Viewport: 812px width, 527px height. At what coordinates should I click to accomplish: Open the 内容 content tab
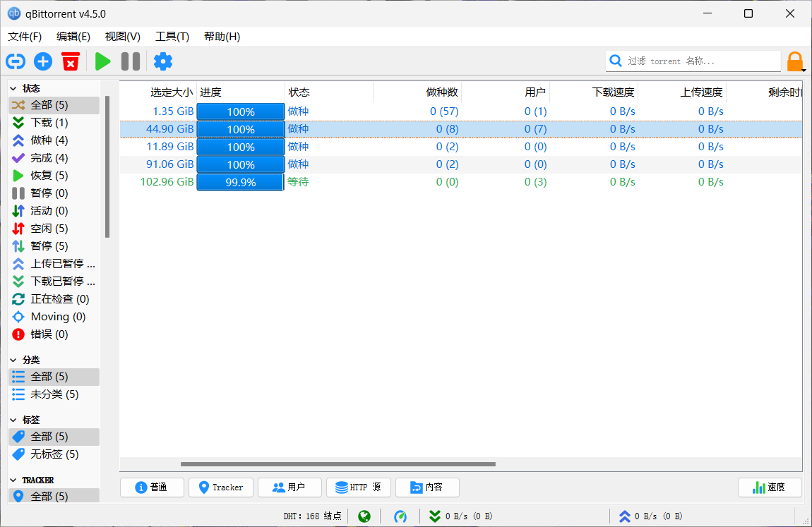[427, 487]
